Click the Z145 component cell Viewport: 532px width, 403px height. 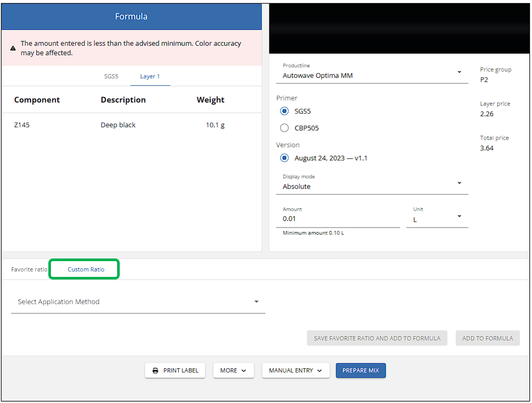[x=22, y=125]
